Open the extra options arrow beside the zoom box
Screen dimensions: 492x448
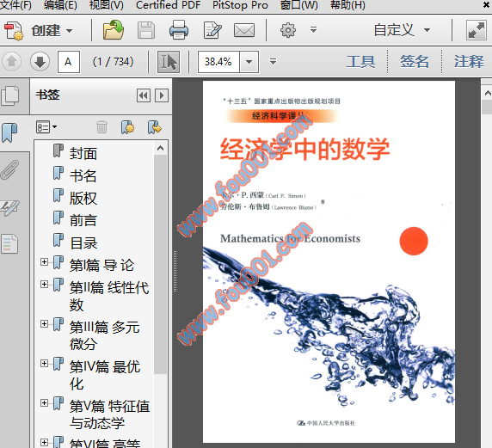pos(273,62)
